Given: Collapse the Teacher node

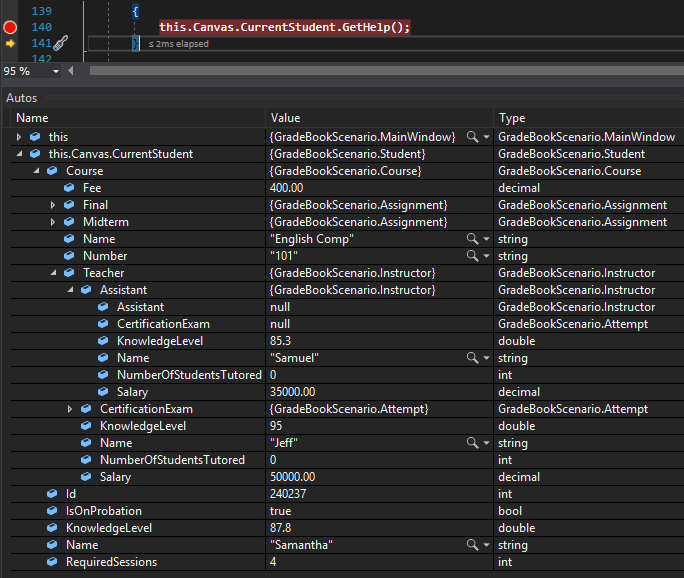Looking at the screenshot, I should [x=53, y=273].
